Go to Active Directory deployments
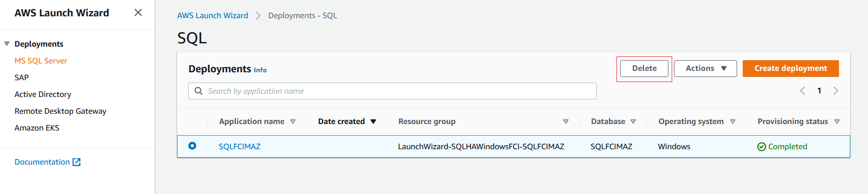 tap(43, 94)
